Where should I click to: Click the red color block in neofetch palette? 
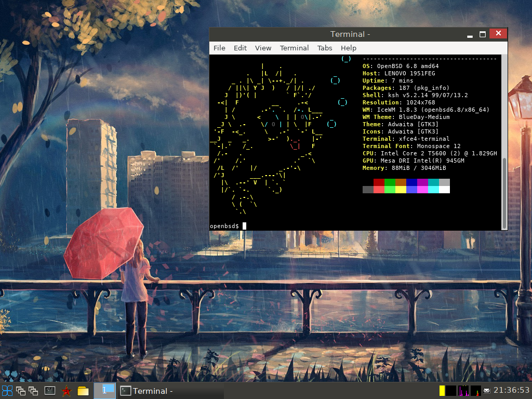coord(379,182)
